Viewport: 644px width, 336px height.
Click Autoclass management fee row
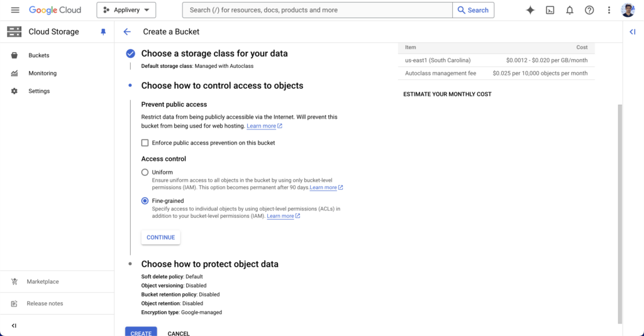click(x=496, y=73)
